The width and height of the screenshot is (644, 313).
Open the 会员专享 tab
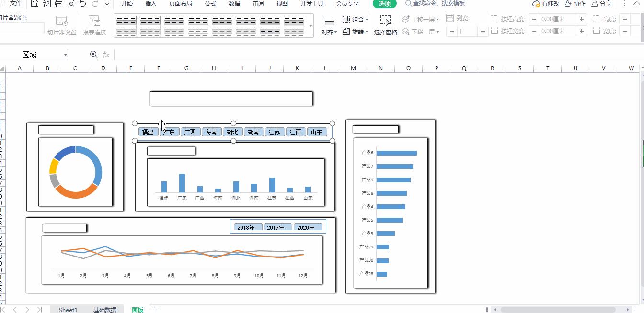[x=347, y=3]
